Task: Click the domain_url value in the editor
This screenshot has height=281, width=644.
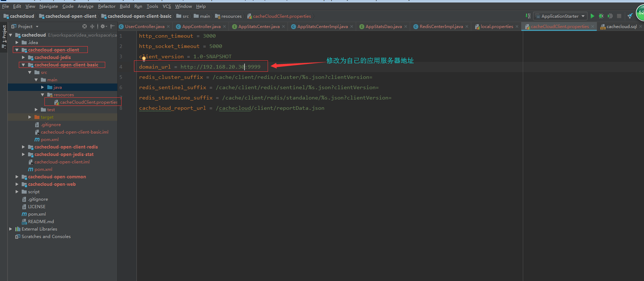Action: (220, 67)
